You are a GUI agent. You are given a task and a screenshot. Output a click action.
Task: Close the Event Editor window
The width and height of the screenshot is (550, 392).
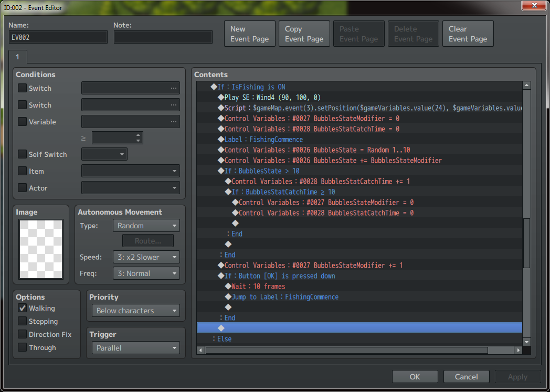click(x=534, y=5)
